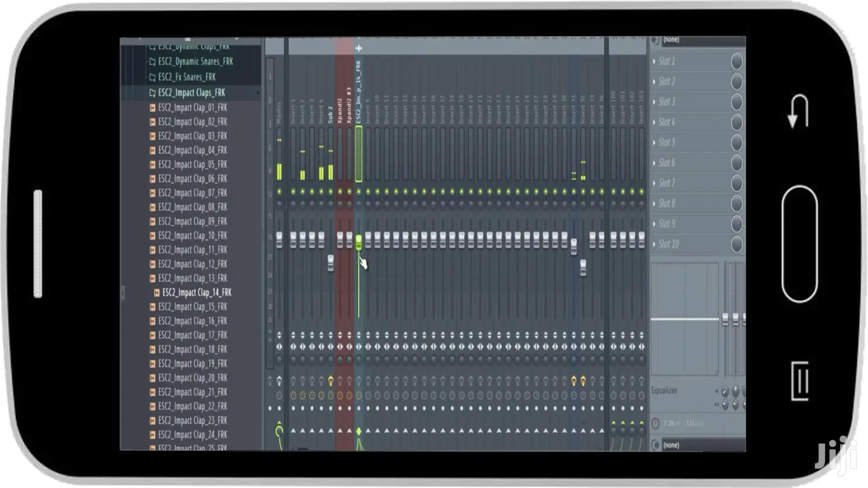Click the latency clock icon on Xpand!2 #3
The height and width of the screenshot is (488, 868).
coord(349,396)
